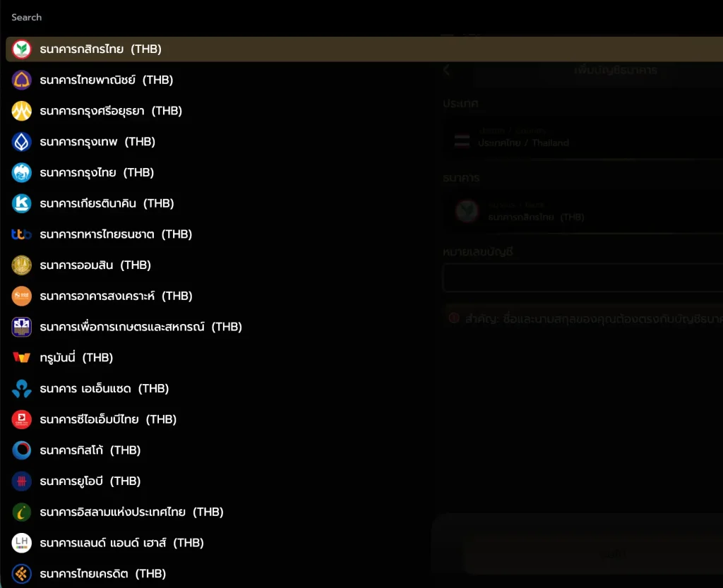Select ธนาคารยูโอบี (THB) entry
This screenshot has height=588, width=723.
click(x=90, y=481)
